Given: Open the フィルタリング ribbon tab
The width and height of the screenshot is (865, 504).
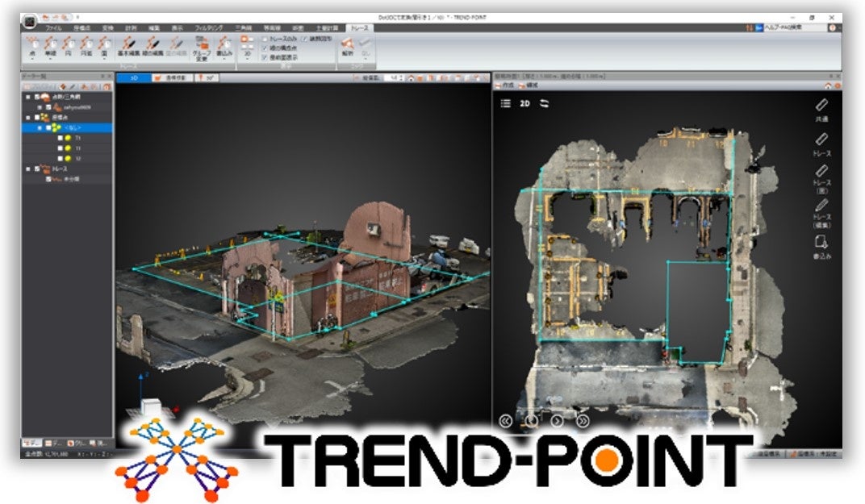Looking at the screenshot, I should click(x=209, y=28).
